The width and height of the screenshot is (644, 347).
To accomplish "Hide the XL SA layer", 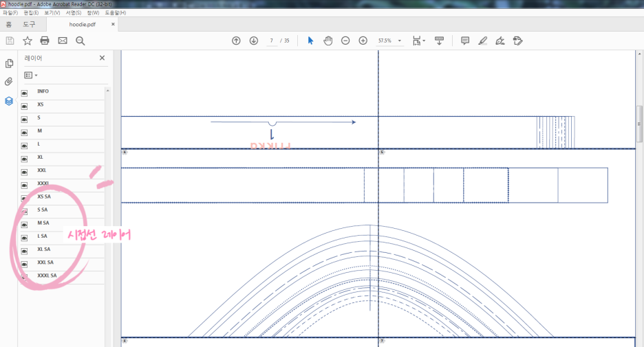I will [24, 251].
